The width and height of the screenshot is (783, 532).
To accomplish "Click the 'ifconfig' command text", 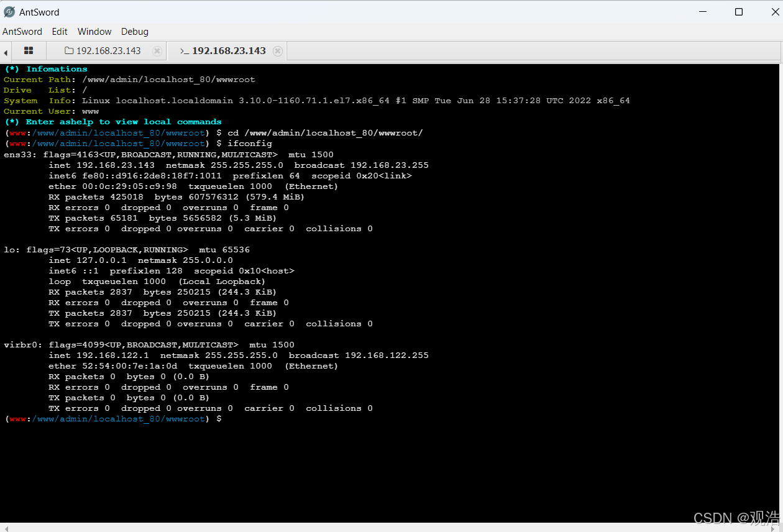I will tap(250, 144).
